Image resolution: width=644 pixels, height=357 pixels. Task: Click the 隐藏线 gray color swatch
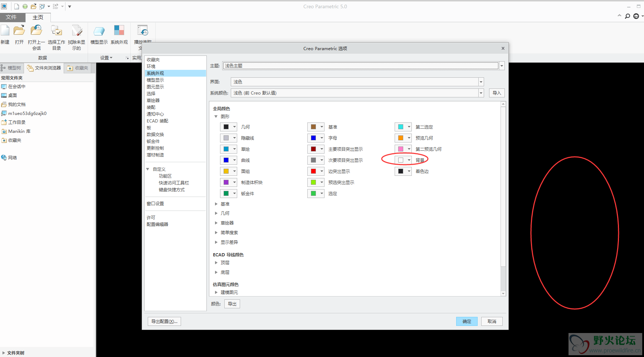click(226, 138)
